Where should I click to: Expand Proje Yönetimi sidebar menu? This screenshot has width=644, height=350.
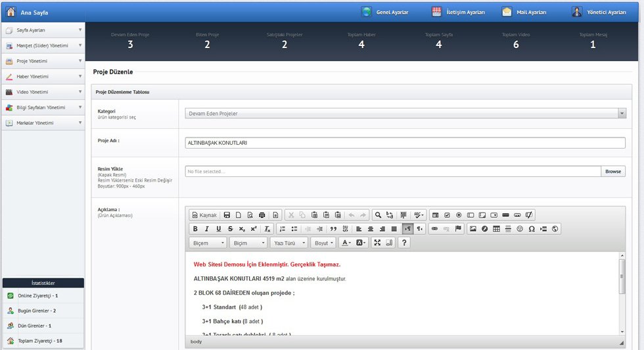point(43,61)
